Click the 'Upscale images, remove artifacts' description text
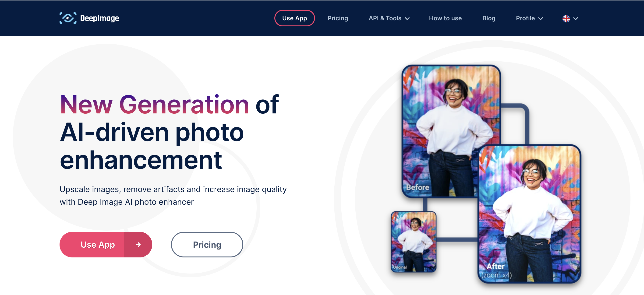644x295 pixels. click(173, 196)
